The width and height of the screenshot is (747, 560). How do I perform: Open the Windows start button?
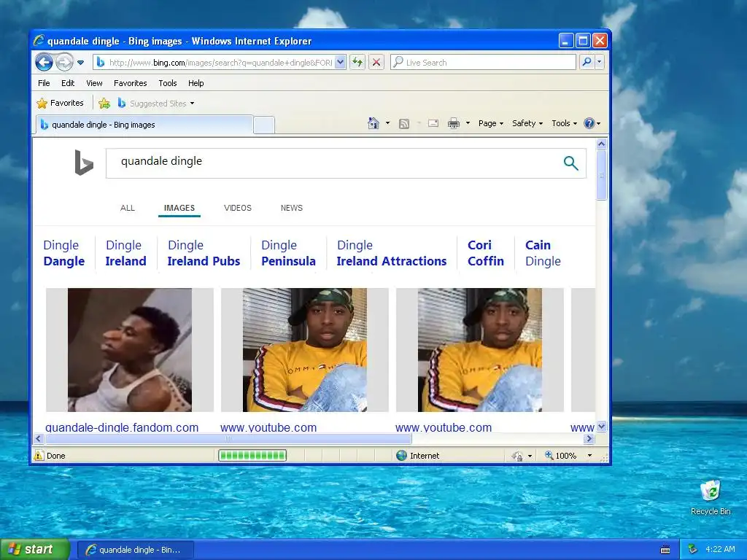[35, 550]
